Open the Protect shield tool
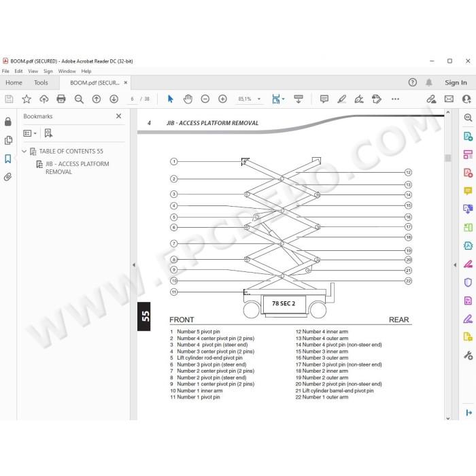Image resolution: width=476 pixels, height=476 pixels. pos(468,282)
